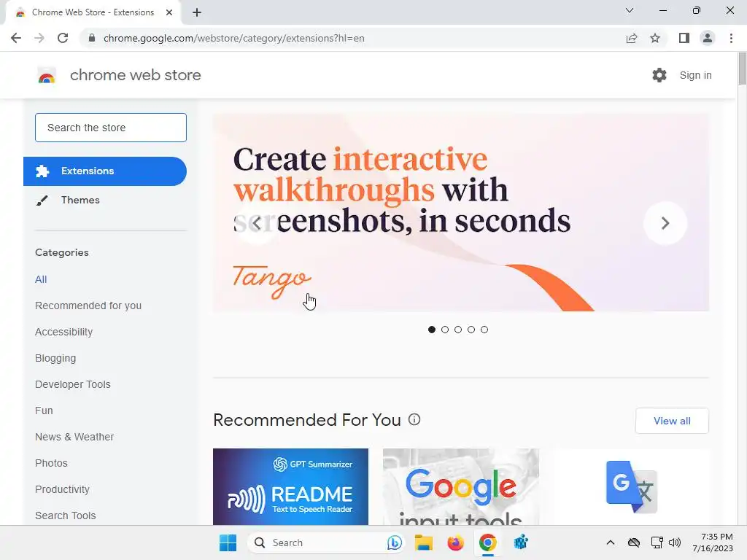Open the volume control tray icon
747x560 pixels.
[x=675, y=542]
